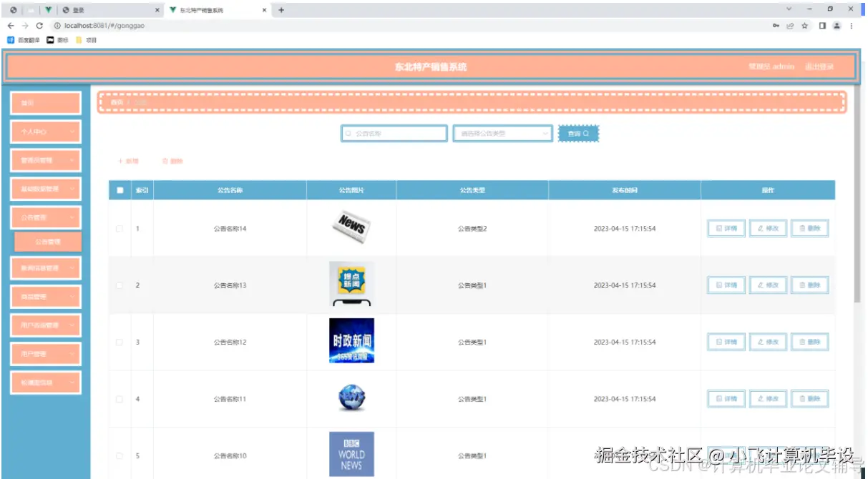Expand the 个人中心 sidebar menu
Viewport: 868px width, 479px height.
tap(46, 132)
